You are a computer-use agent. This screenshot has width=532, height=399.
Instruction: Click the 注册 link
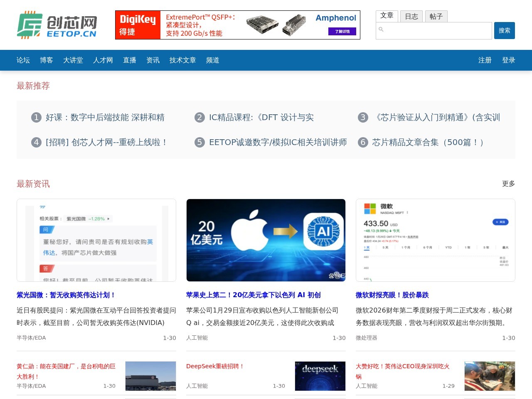(x=485, y=60)
